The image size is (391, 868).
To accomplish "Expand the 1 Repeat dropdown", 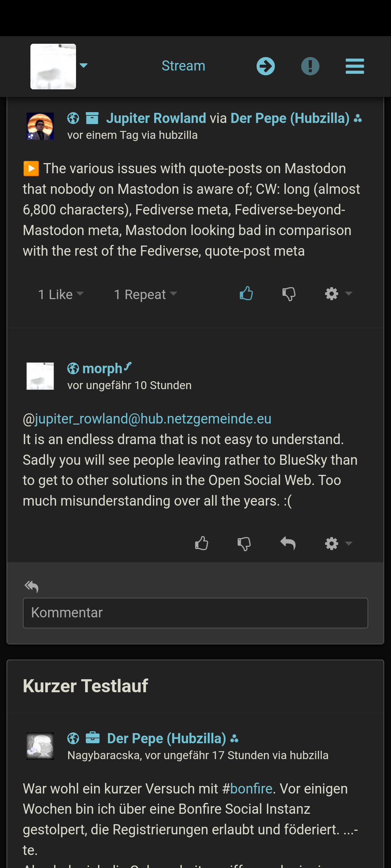I will click(x=146, y=294).
